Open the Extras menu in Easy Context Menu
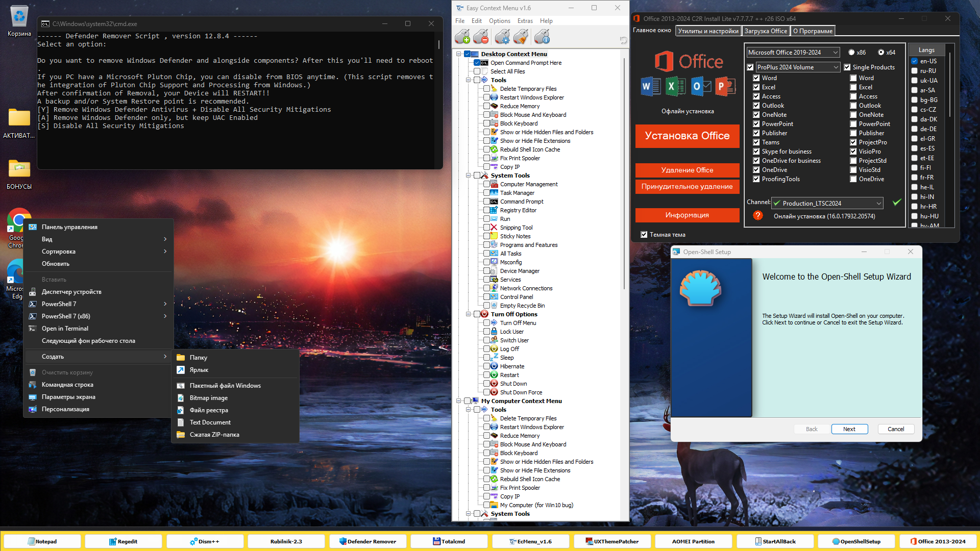Image resolution: width=980 pixels, height=551 pixels. (525, 21)
